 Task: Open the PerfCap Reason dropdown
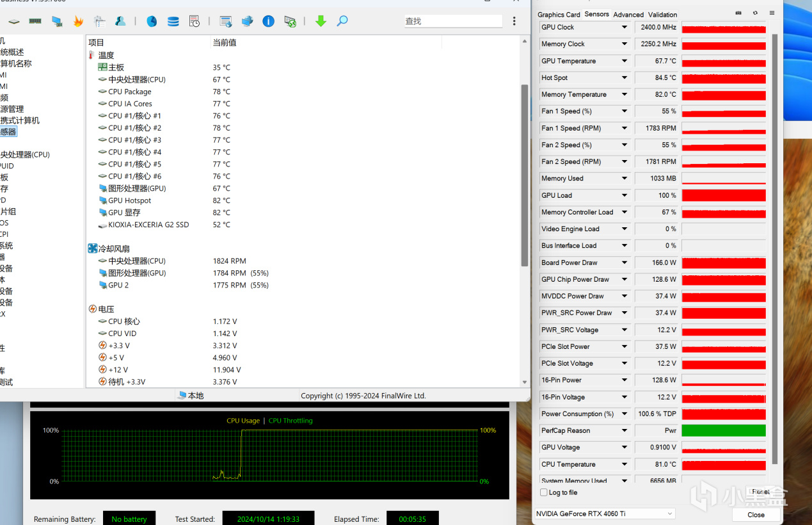click(x=625, y=430)
